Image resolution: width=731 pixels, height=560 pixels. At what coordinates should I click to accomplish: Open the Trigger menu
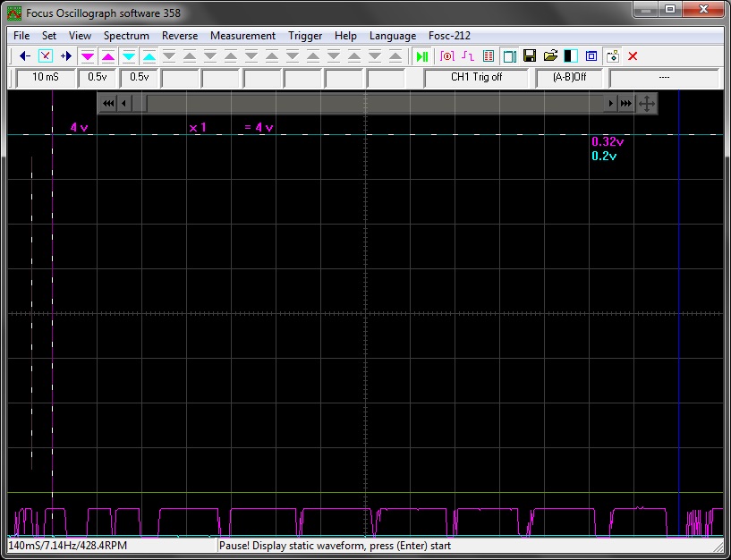click(x=305, y=36)
